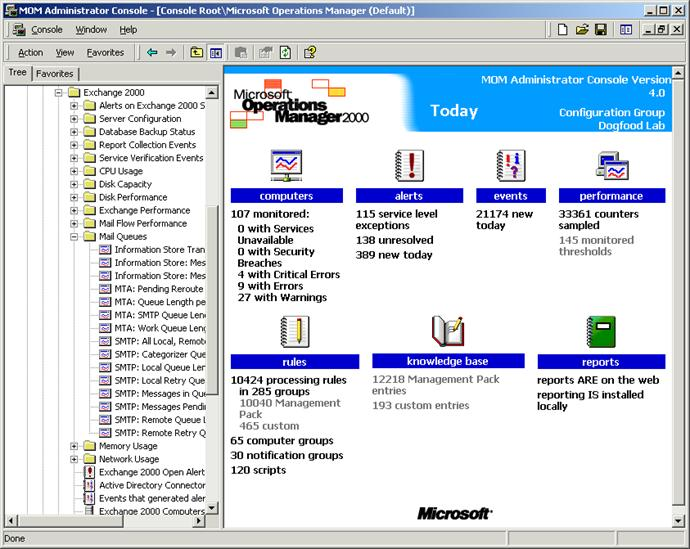Viewport: 690px width, 549px height.
Task: Expand the CPU Usage node
Action: [x=74, y=171]
